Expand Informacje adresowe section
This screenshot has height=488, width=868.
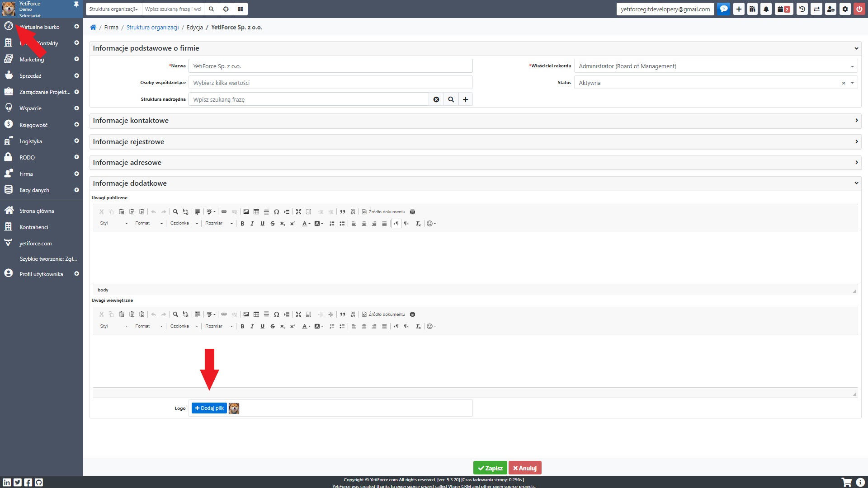tap(475, 163)
